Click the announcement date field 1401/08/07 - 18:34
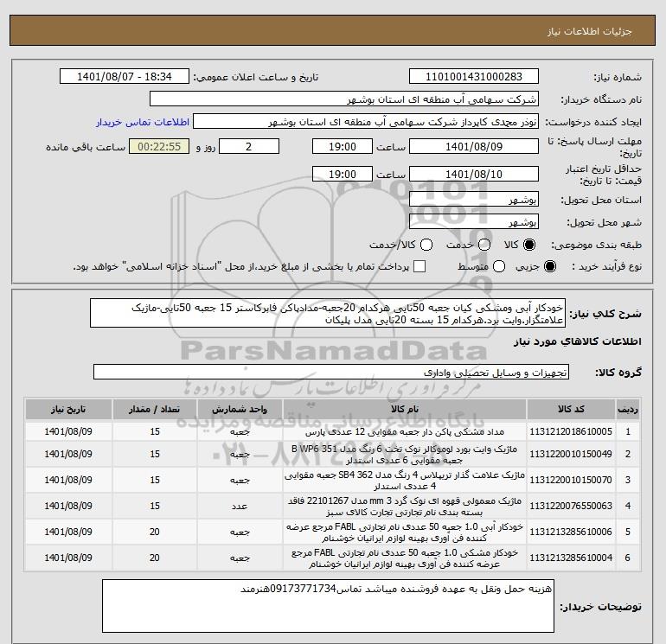This screenshot has height=644, width=666. [x=124, y=76]
